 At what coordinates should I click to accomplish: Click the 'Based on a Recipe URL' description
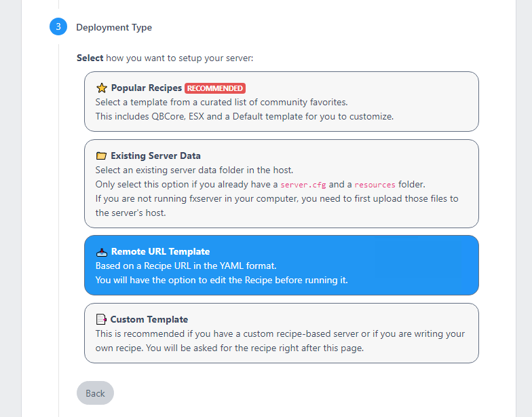[186, 266]
